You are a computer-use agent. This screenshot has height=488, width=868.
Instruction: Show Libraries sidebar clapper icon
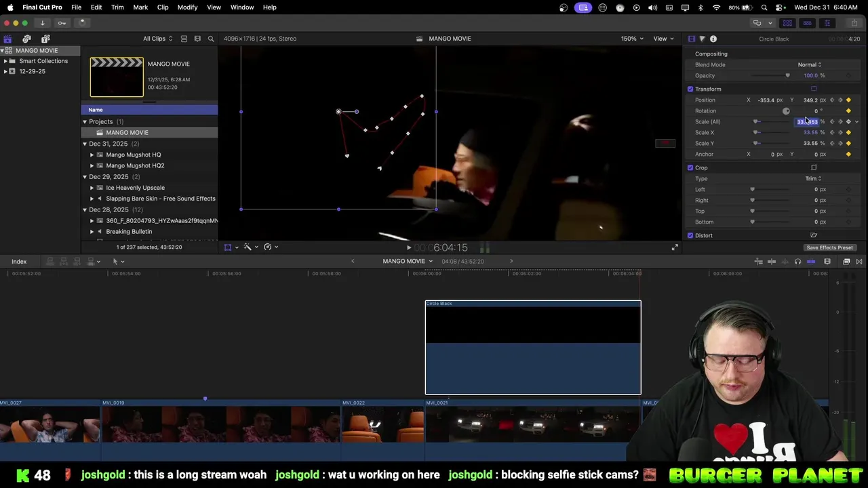(x=7, y=39)
